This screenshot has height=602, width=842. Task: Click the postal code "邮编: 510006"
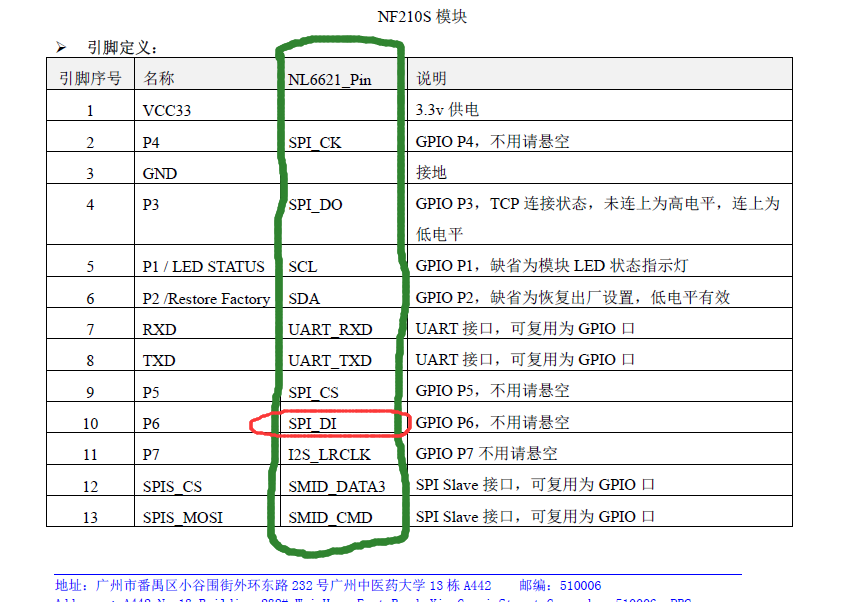click(560, 585)
